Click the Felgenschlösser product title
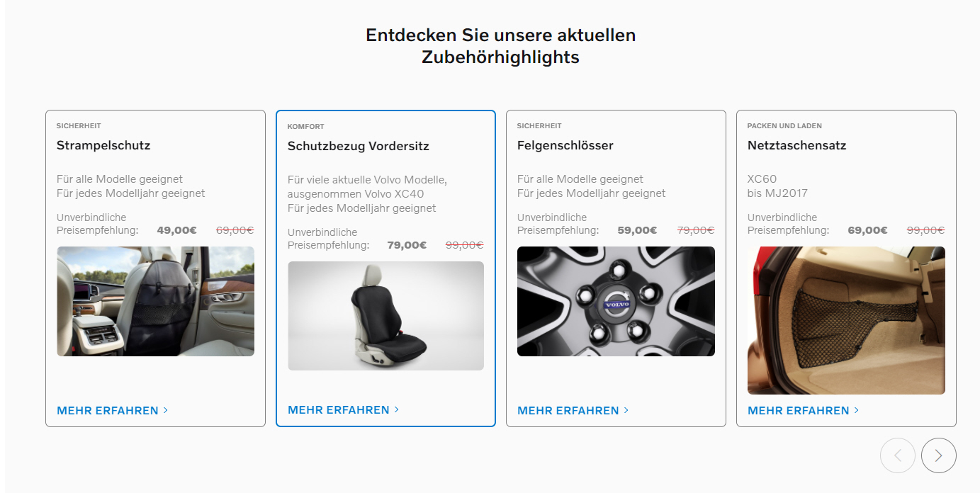980x493 pixels. [x=565, y=145]
